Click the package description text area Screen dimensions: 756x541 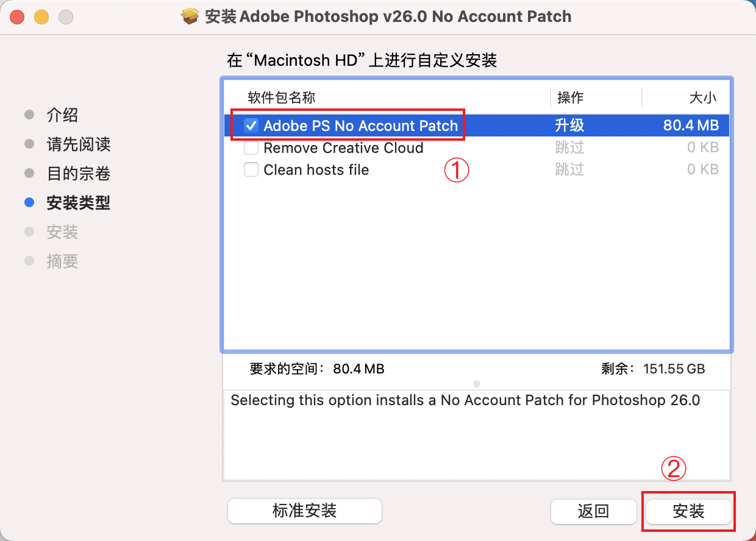coord(476,434)
